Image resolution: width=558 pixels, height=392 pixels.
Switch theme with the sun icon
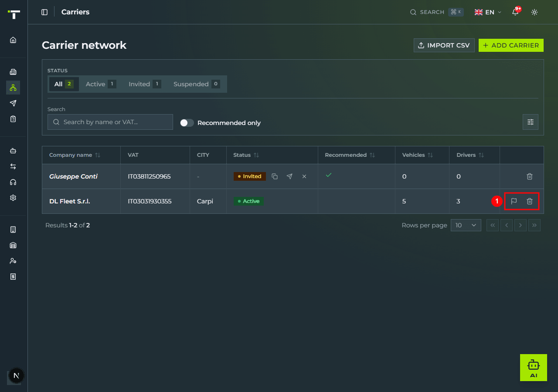(x=534, y=12)
